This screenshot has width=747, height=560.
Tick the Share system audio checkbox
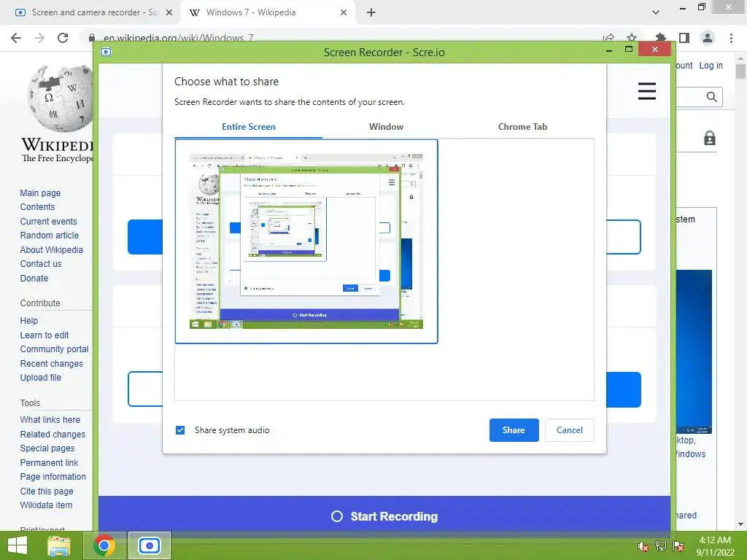pos(180,430)
